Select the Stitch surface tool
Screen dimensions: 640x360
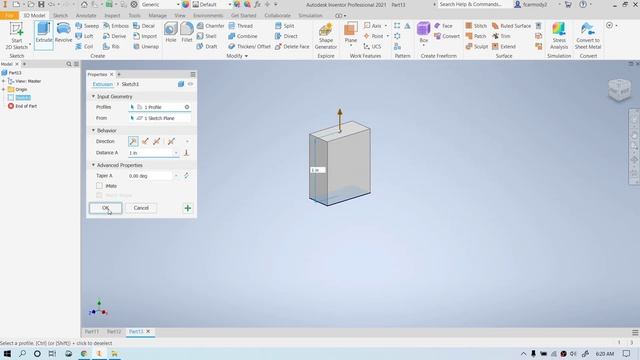(476, 26)
